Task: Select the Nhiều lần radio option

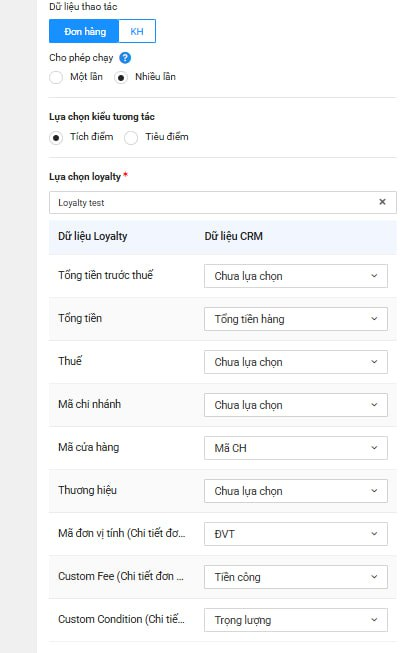Action: [x=121, y=77]
